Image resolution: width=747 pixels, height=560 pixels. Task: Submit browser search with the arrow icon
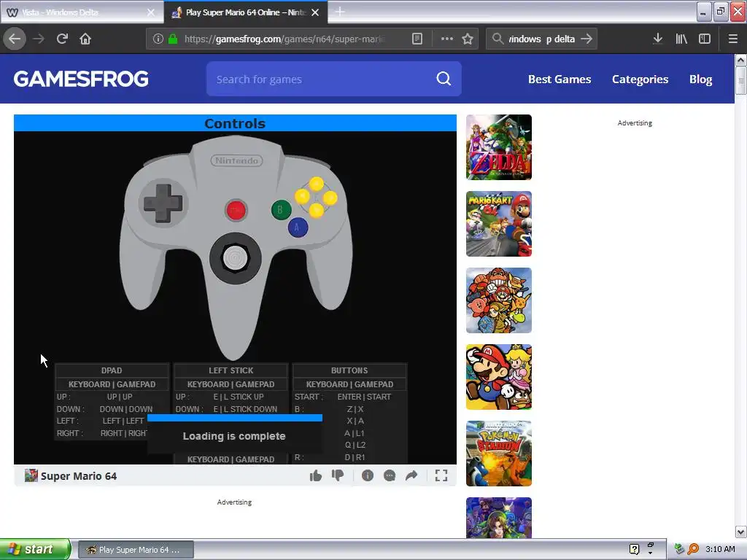[587, 39]
